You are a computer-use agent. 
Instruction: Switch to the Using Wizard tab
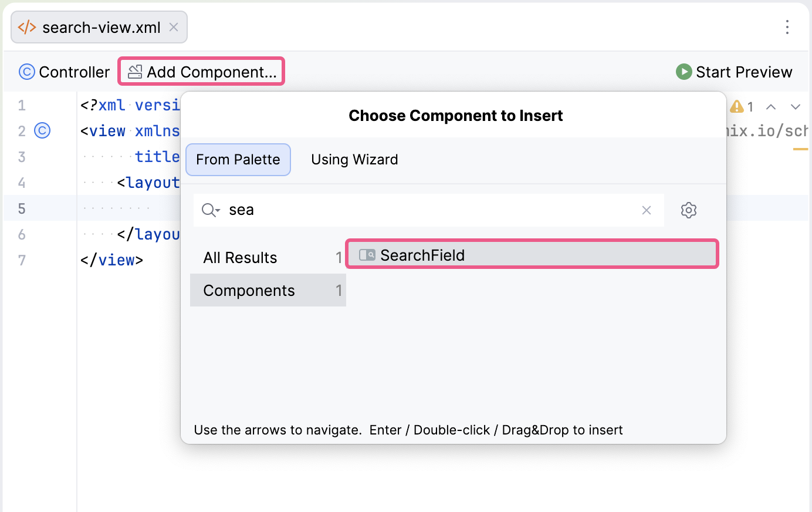(x=354, y=159)
